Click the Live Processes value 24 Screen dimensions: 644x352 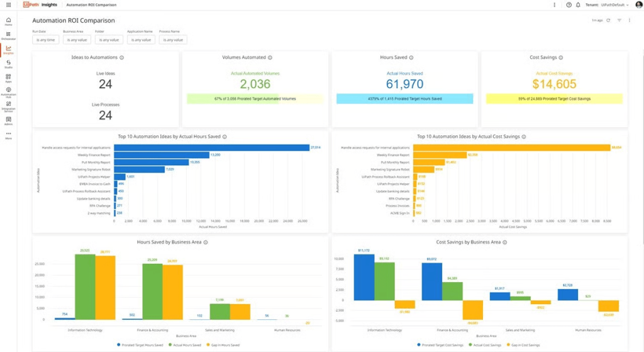[106, 116]
